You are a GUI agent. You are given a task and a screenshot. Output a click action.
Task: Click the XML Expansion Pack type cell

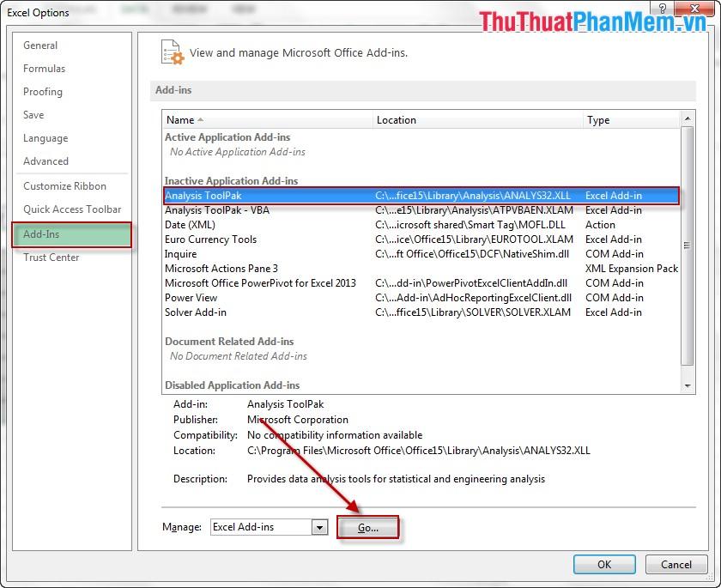coord(632,269)
